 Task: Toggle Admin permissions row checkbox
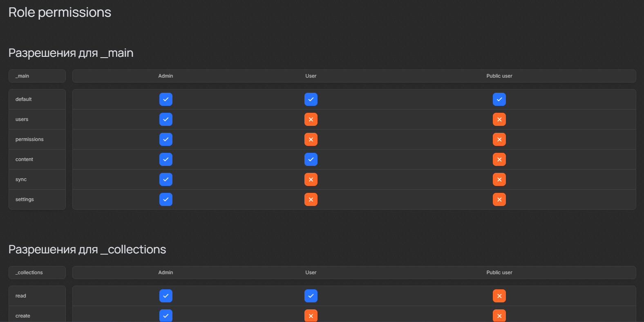[165, 139]
